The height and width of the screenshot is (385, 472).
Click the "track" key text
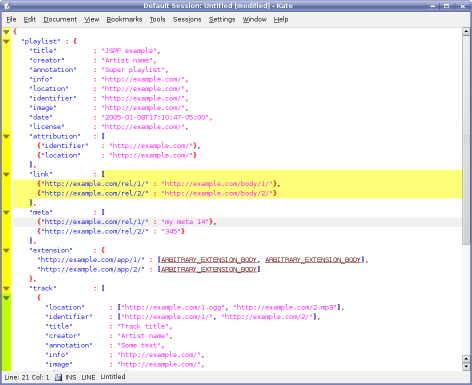click(43, 288)
